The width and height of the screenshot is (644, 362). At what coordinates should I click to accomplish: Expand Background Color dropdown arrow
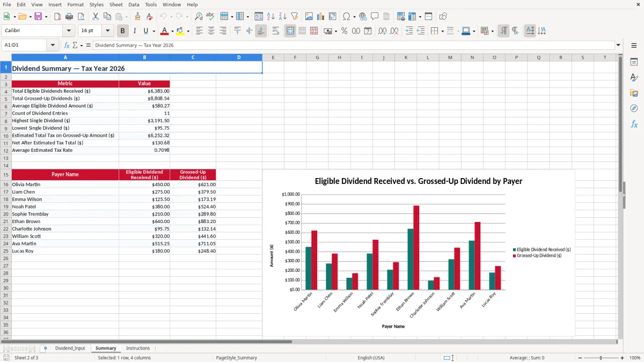coord(188,31)
